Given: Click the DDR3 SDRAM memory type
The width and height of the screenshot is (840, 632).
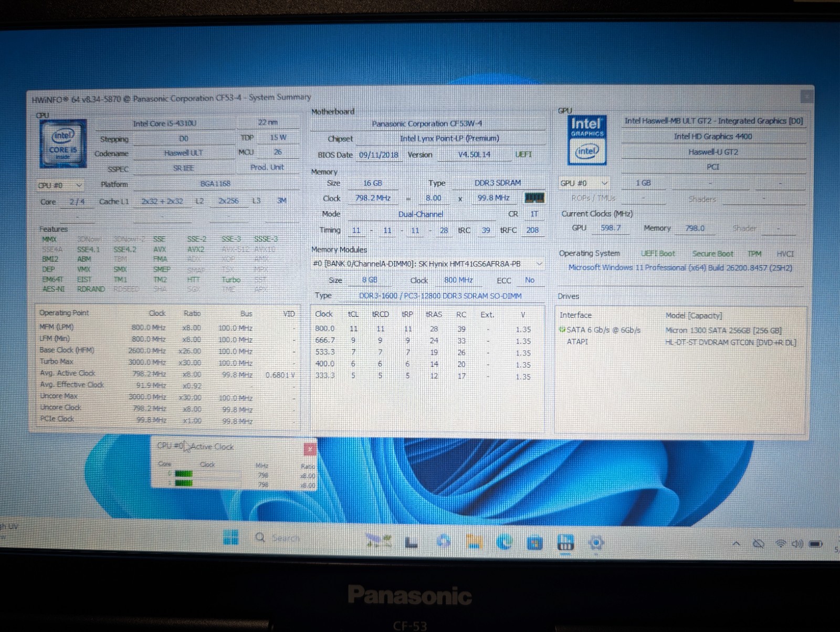Looking at the screenshot, I should 498,183.
